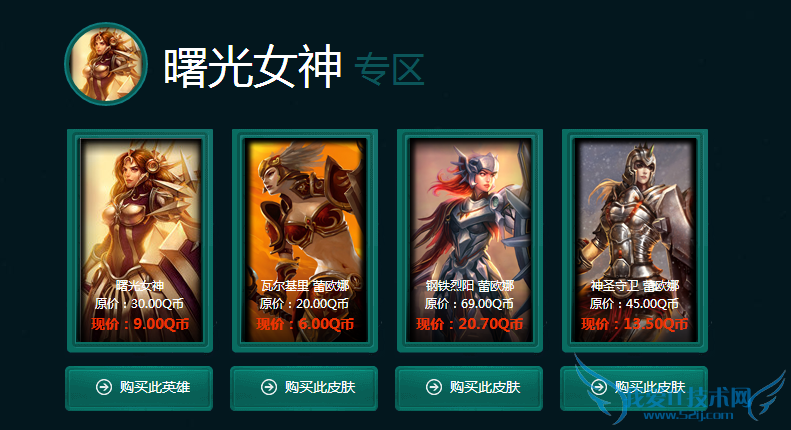This screenshot has height=430, width=791.
Task: Click the 专区 label next to title
Action: pyautogui.click(x=389, y=70)
